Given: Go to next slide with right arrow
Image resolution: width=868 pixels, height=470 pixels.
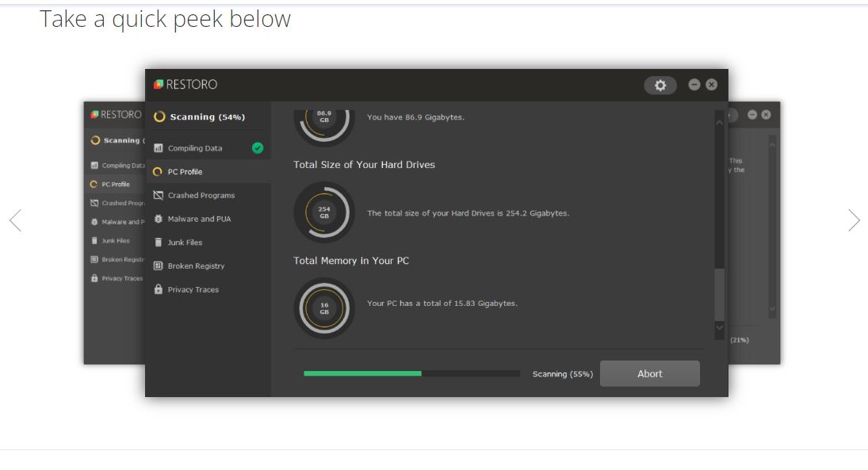Looking at the screenshot, I should click(x=855, y=220).
